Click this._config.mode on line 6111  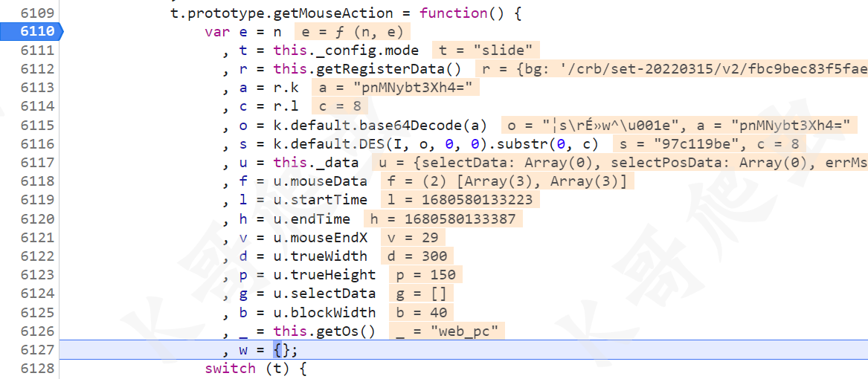point(346,51)
